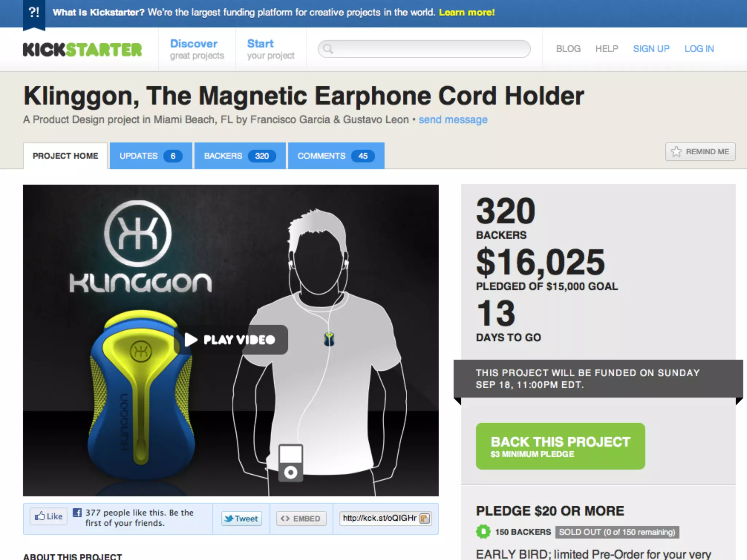The image size is (747, 560).
Task: Focus the search input field
Action: click(424, 49)
